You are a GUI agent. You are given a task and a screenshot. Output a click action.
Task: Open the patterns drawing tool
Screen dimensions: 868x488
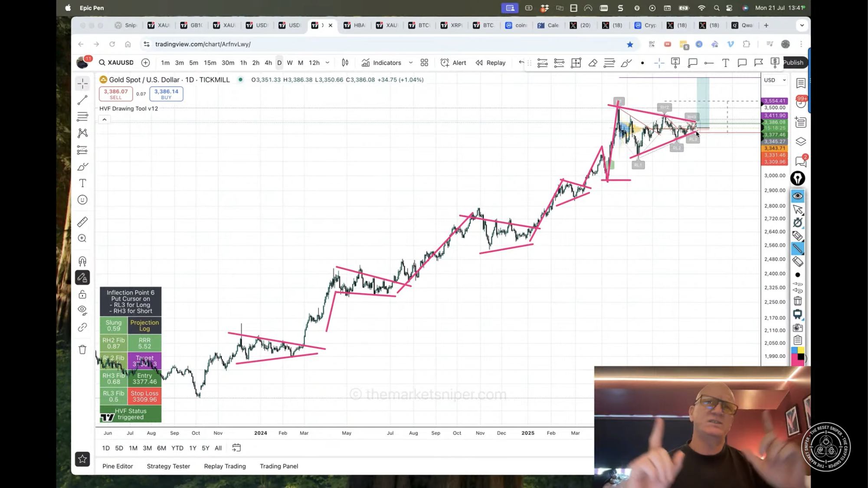[82, 133]
